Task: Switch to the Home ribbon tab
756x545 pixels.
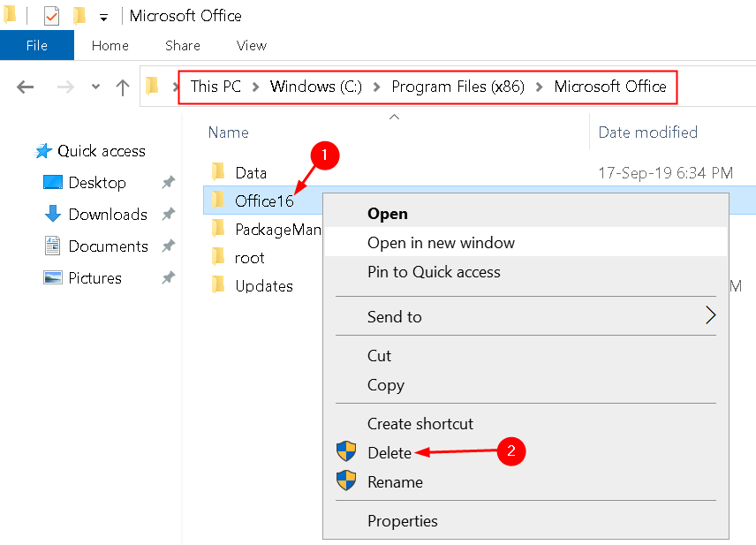Action: (x=110, y=45)
